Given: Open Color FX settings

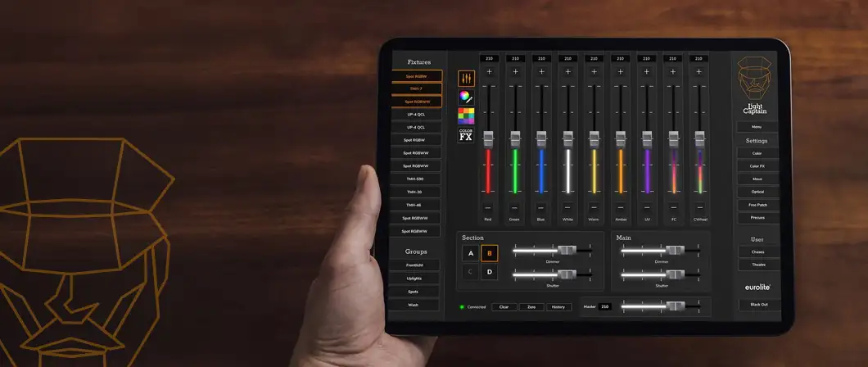Looking at the screenshot, I should tap(756, 166).
